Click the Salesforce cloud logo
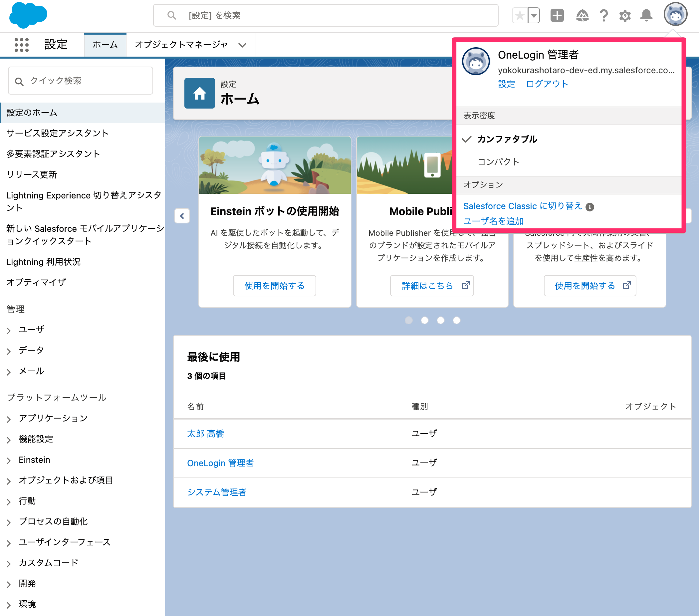Image resolution: width=699 pixels, height=616 pixels. click(x=28, y=15)
